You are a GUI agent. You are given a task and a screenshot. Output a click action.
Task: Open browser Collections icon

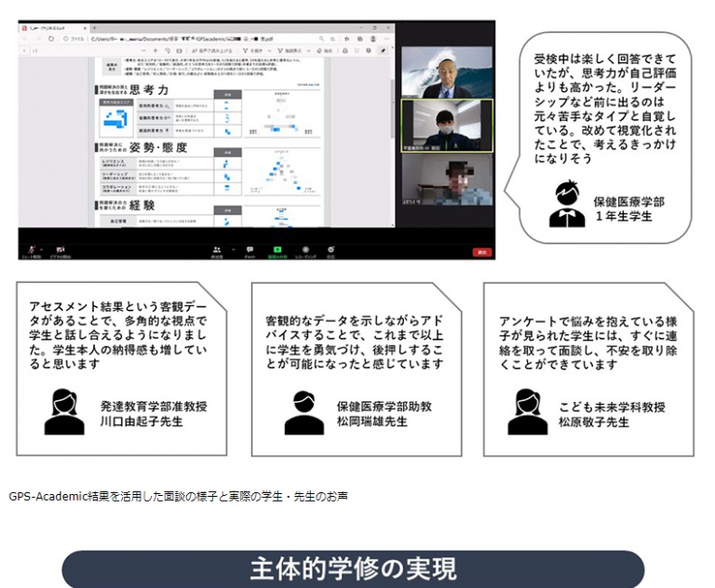pyautogui.click(x=359, y=39)
